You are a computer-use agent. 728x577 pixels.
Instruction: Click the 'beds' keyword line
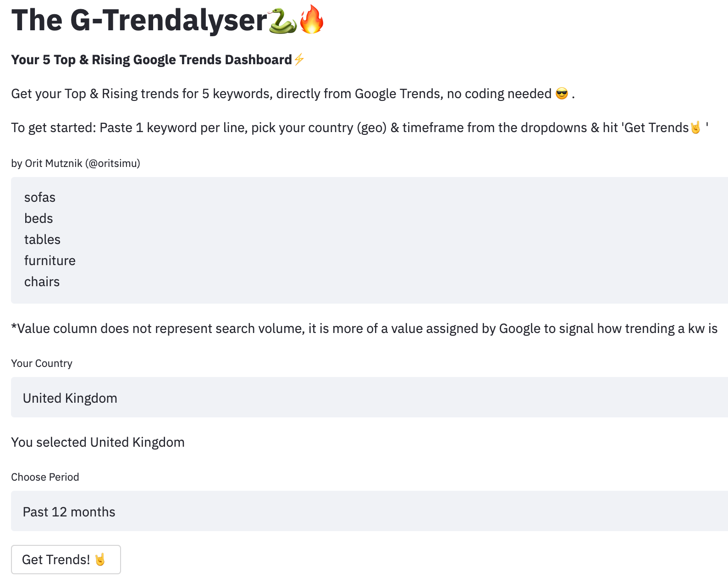pyautogui.click(x=39, y=218)
